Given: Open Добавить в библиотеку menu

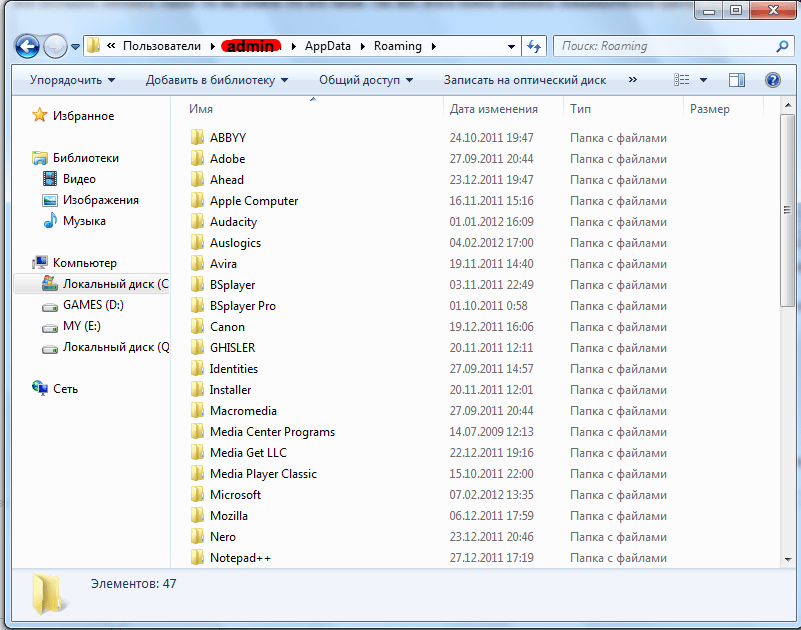Looking at the screenshot, I should (x=217, y=80).
